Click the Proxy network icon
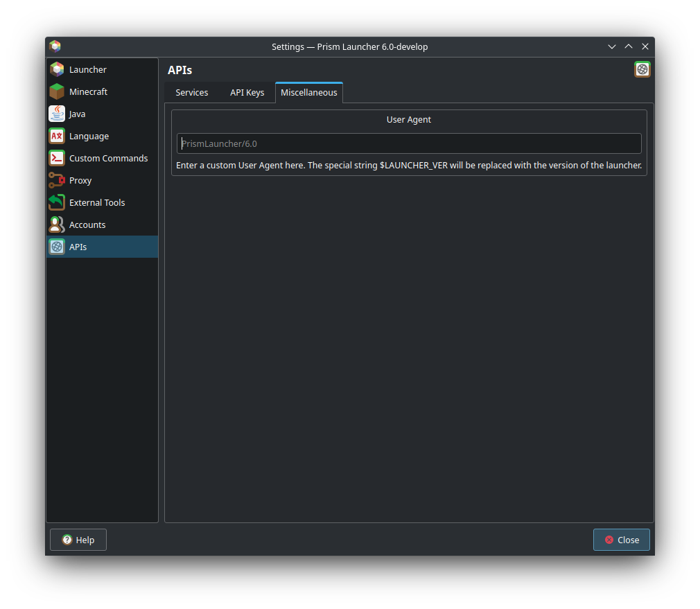This screenshot has width=700, height=609. (57, 180)
